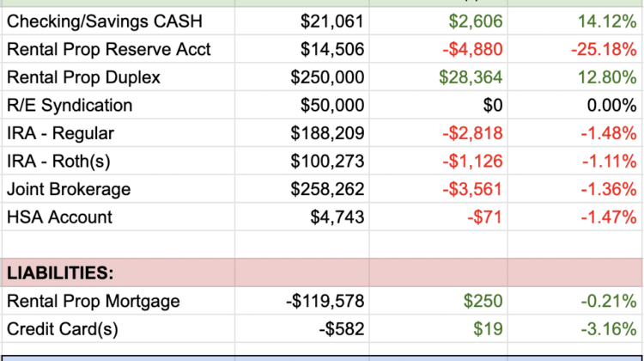Select the -25.18% percentage cell
This screenshot has width=644, height=361.
pyautogui.click(x=603, y=49)
